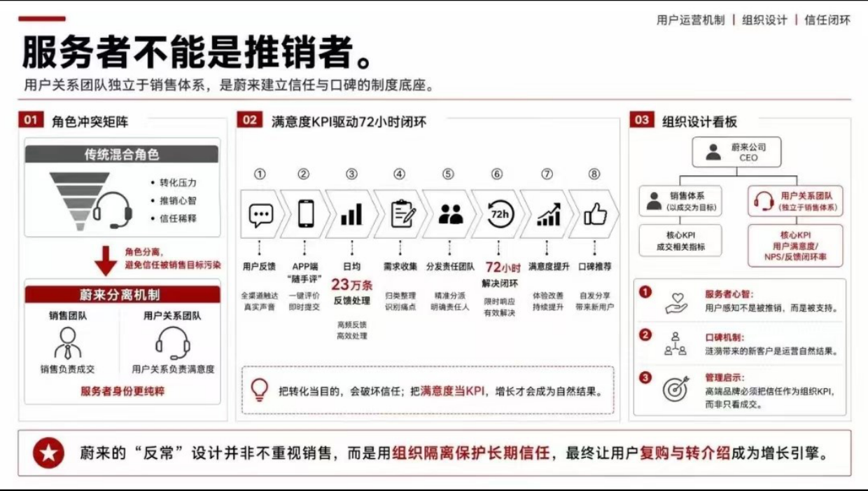Click the people network 口碑机制 icon
The width and height of the screenshot is (868, 491).
675,344
